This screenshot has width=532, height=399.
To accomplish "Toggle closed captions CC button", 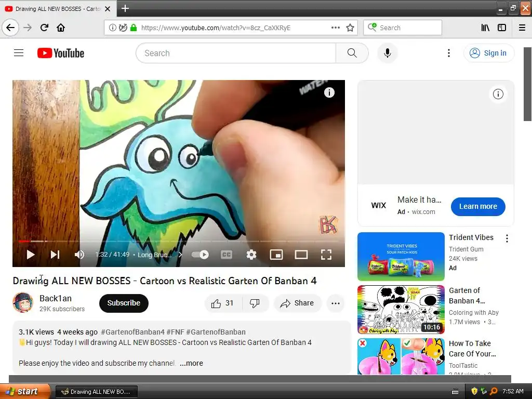I will (x=227, y=255).
